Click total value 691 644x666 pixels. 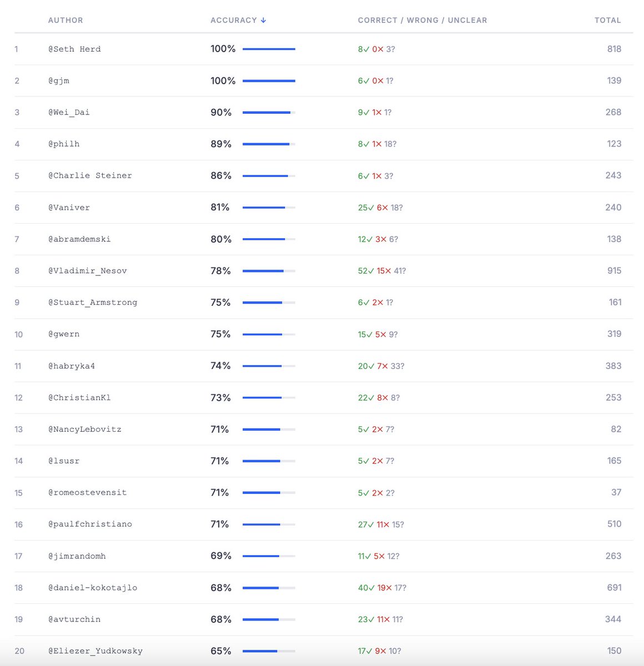coord(614,588)
